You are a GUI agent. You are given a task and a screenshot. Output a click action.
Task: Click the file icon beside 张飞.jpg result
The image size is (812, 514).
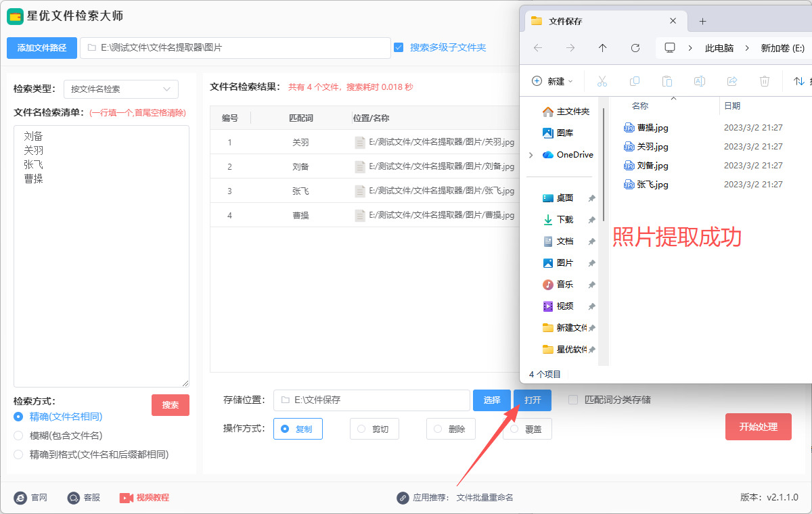click(360, 191)
